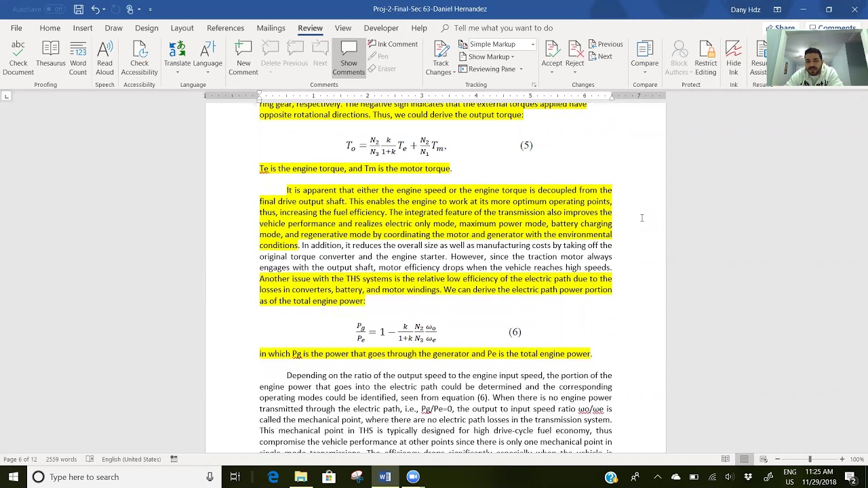Click the Zoom in plus button
Viewport: 868px width, 488px height.
tap(842, 459)
